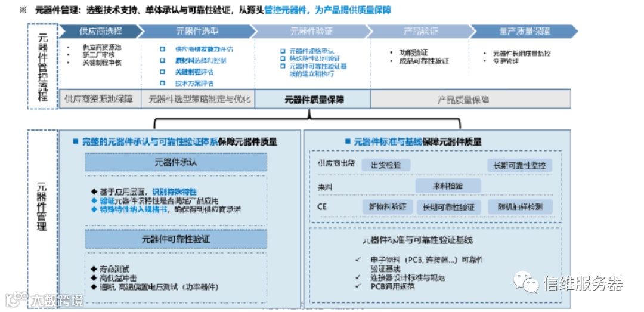The height and width of the screenshot is (312, 644).
Task: Click the 高低温冲击 bullet
Action: tap(113, 278)
